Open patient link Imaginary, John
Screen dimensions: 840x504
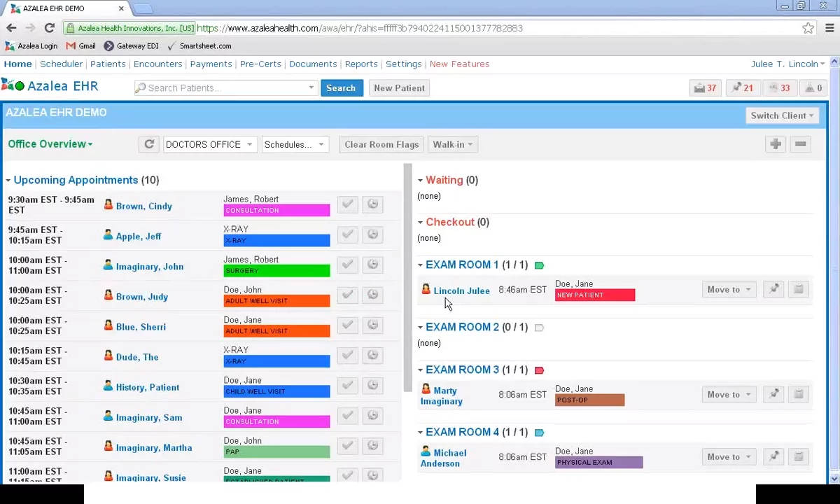coord(149,267)
